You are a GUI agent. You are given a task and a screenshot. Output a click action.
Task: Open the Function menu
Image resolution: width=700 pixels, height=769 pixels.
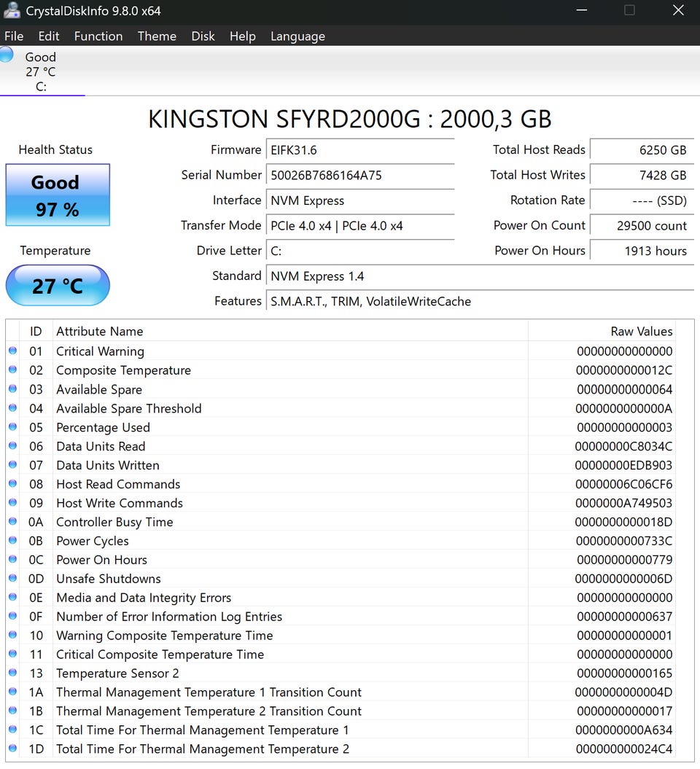pos(98,36)
